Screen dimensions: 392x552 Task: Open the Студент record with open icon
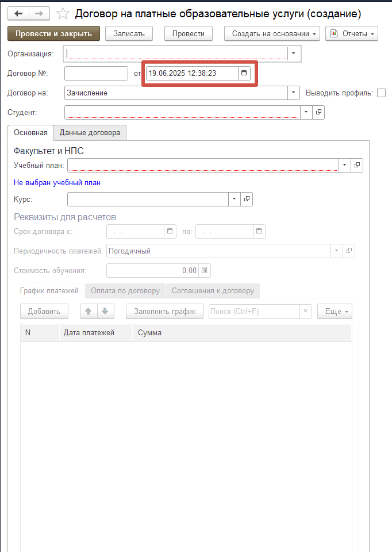(319, 112)
